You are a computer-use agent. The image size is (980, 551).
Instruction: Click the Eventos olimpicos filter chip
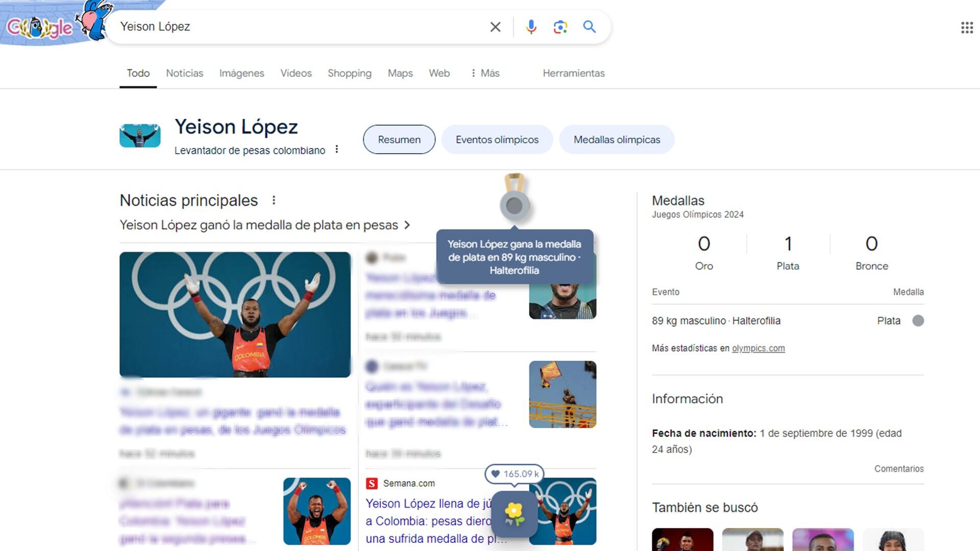click(497, 139)
